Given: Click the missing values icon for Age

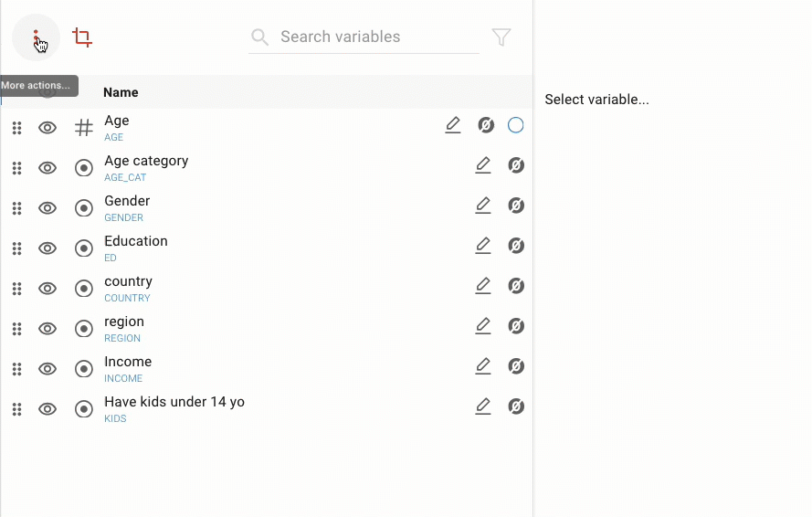Looking at the screenshot, I should click(x=486, y=125).
